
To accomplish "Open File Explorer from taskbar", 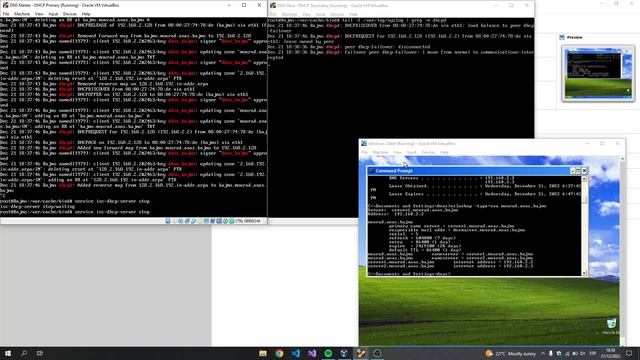I will (263, 353).
